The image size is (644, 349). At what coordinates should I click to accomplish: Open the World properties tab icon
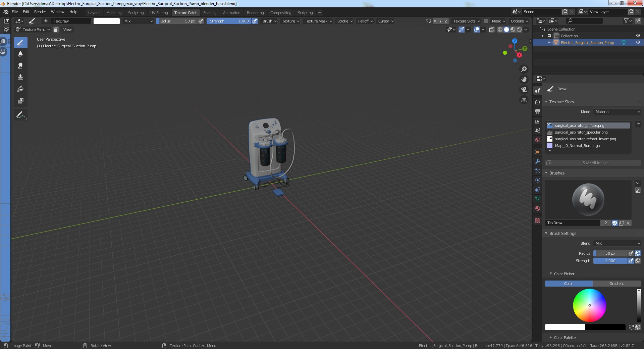pyautogui.click(x=538, y=140)
